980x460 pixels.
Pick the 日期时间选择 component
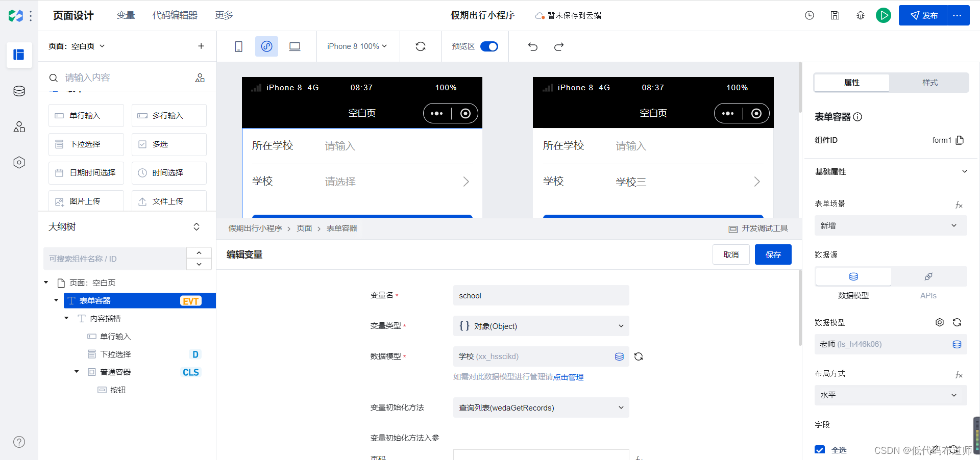pyautogui.click(x=86, y=173)
